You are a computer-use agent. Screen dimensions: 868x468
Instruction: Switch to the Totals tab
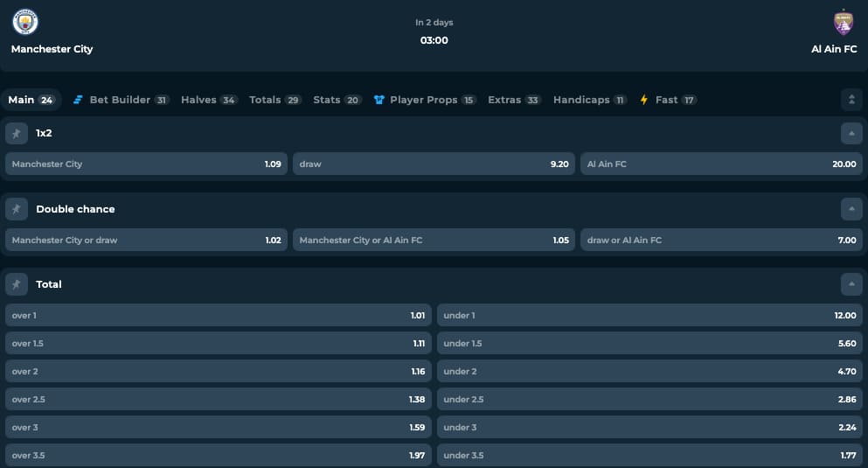(274, 100)
